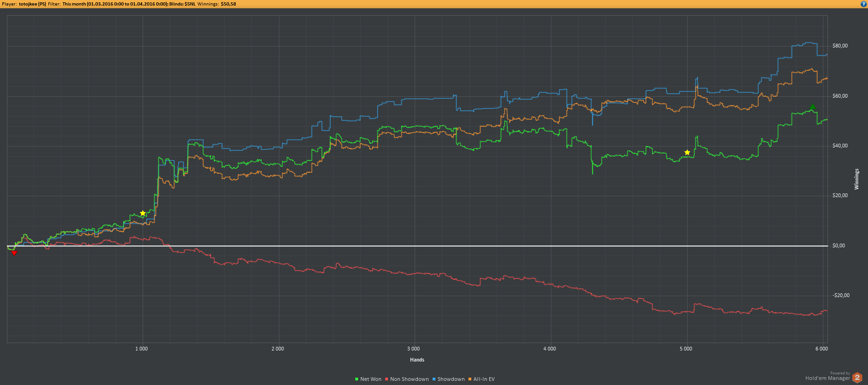Image resolution: width=868 pixels, height=385 pixels.
Task: Click the $60,00 axis label
Action: 840,96
